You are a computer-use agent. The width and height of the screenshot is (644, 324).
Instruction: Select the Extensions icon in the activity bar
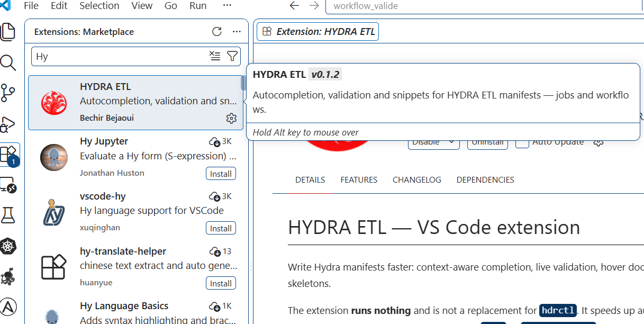[8, 155]
